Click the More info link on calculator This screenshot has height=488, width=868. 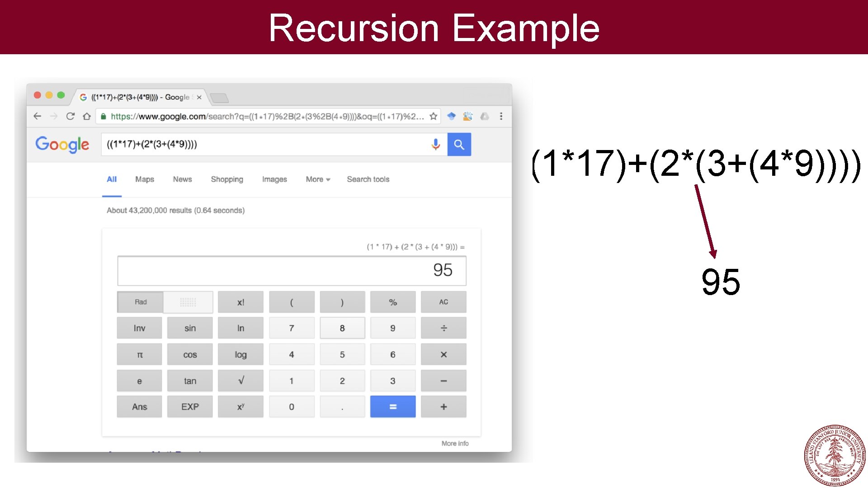pyautogui.click(x=454, y=443)
